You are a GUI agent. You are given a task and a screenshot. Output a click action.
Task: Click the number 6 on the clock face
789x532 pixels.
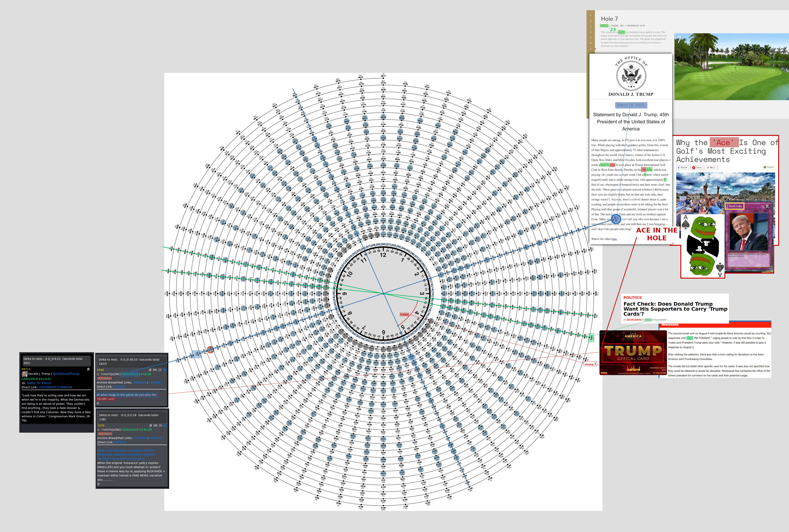click(x=383, y=332)
